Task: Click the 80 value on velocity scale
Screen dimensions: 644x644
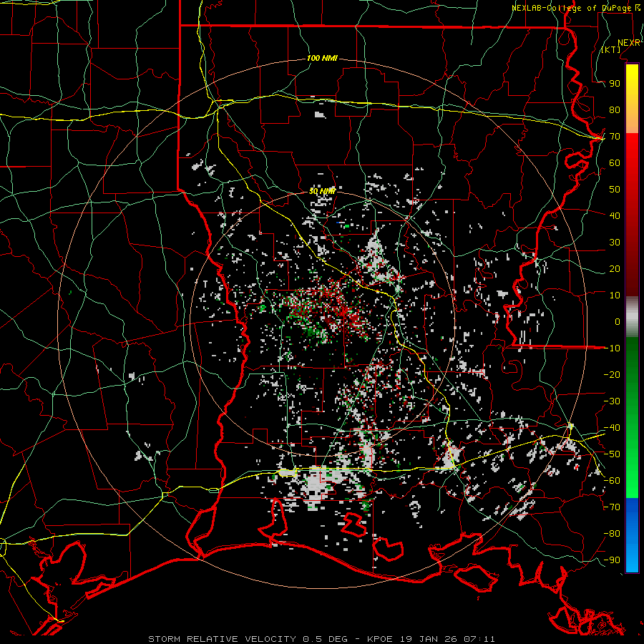Action: (615, 110)
